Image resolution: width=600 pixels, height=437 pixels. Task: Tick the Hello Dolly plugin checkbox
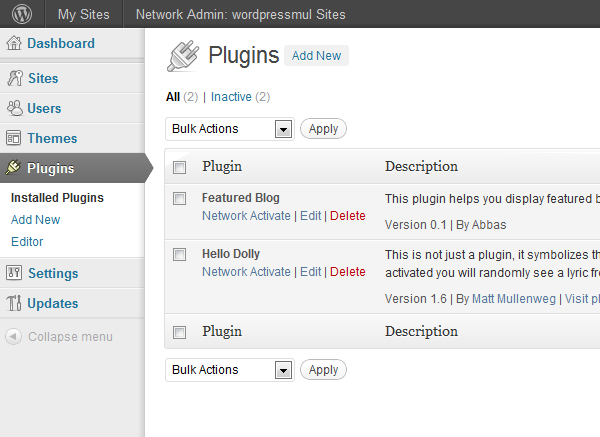(179, 254)
